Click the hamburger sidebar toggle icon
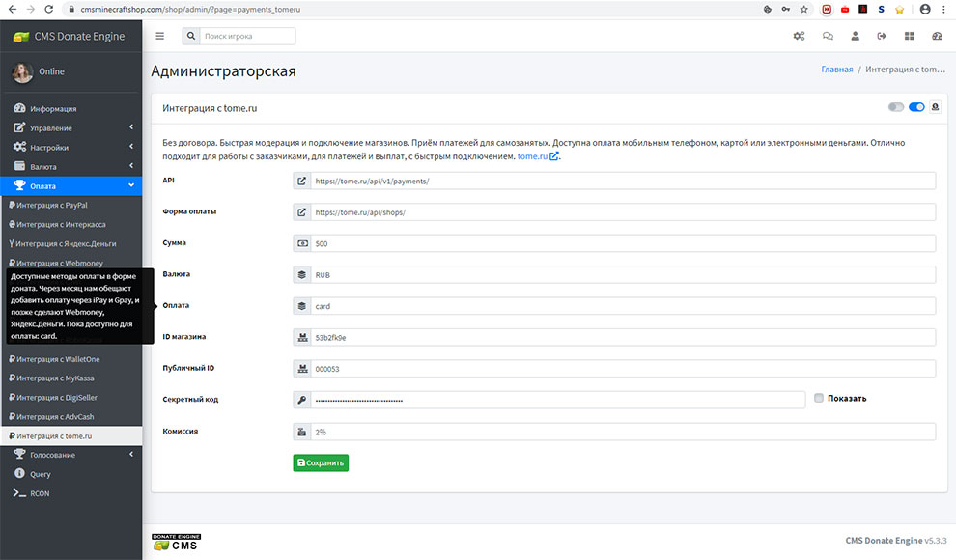 [x=159, y=37]
